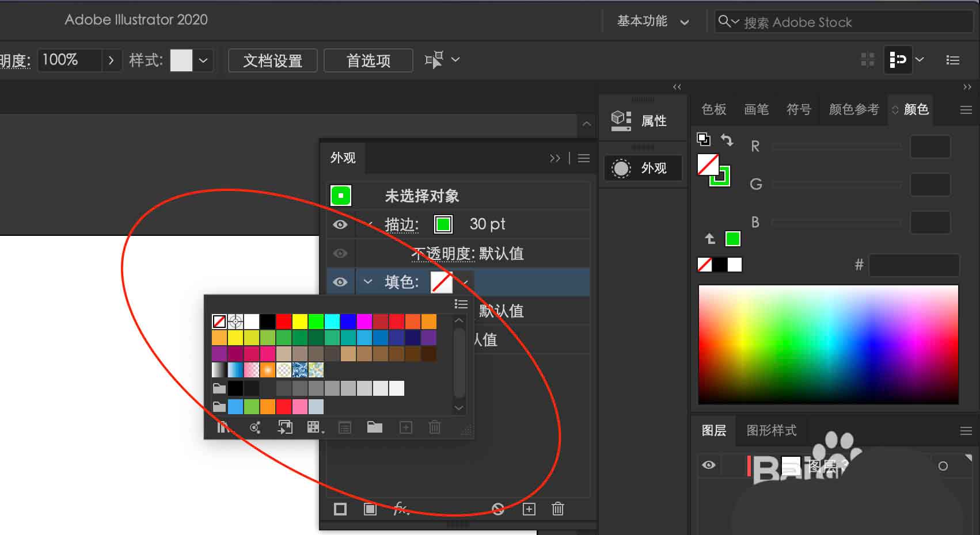Screen dimensions: 980x535
Task: Switch to the Swatches (色板) tab
Action: (x=714, y=109)
